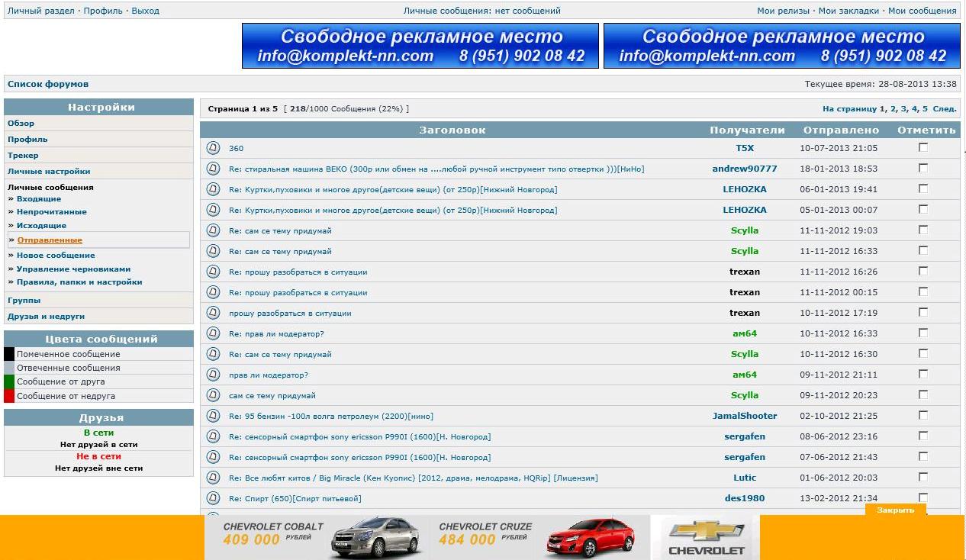This screenshot has width=966, height=560.
Task: Open "Мои закладки" in the top bar
Action: click(x=850, y=11)
